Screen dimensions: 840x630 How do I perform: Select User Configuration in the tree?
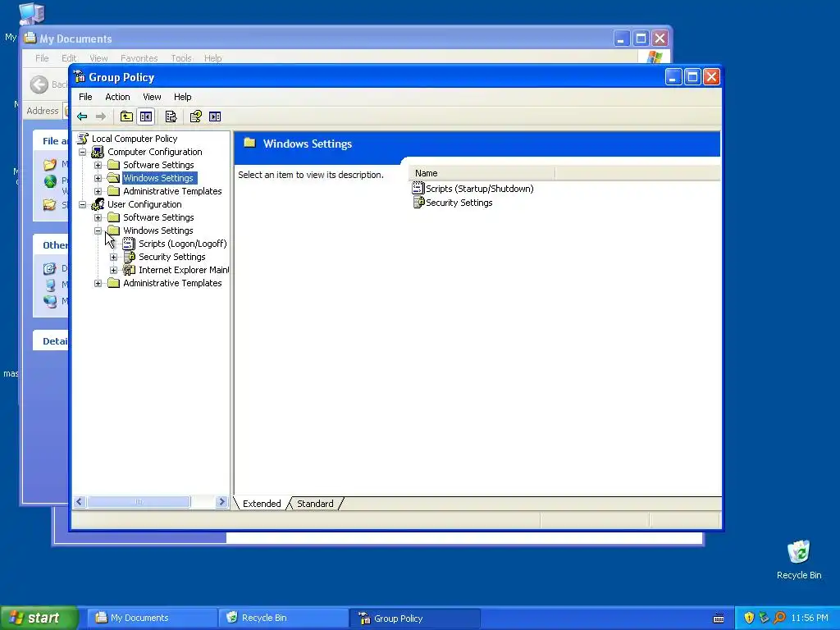click(x=144, y=204)
